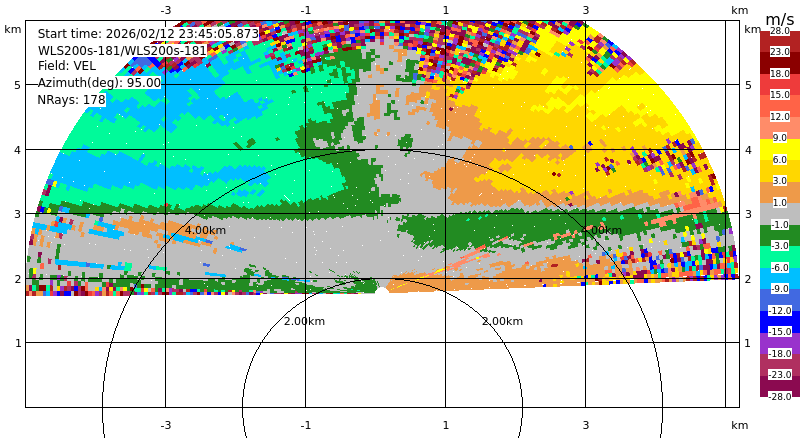Click the bottom axis 3 tick label
The image size is (800, 438).
586,425
